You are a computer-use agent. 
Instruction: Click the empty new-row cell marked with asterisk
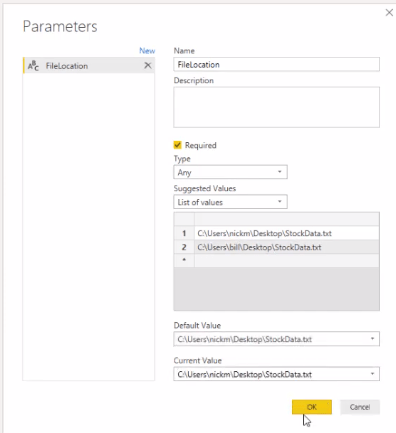pos(287,260)
